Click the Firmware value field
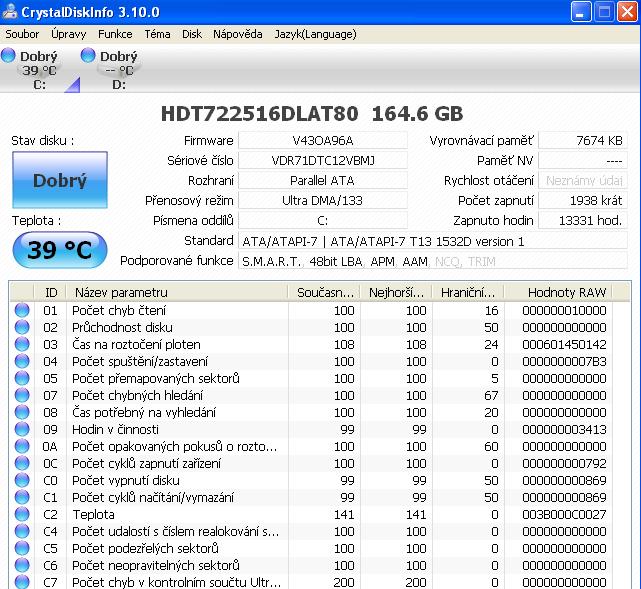 click(x=323, y=141)
